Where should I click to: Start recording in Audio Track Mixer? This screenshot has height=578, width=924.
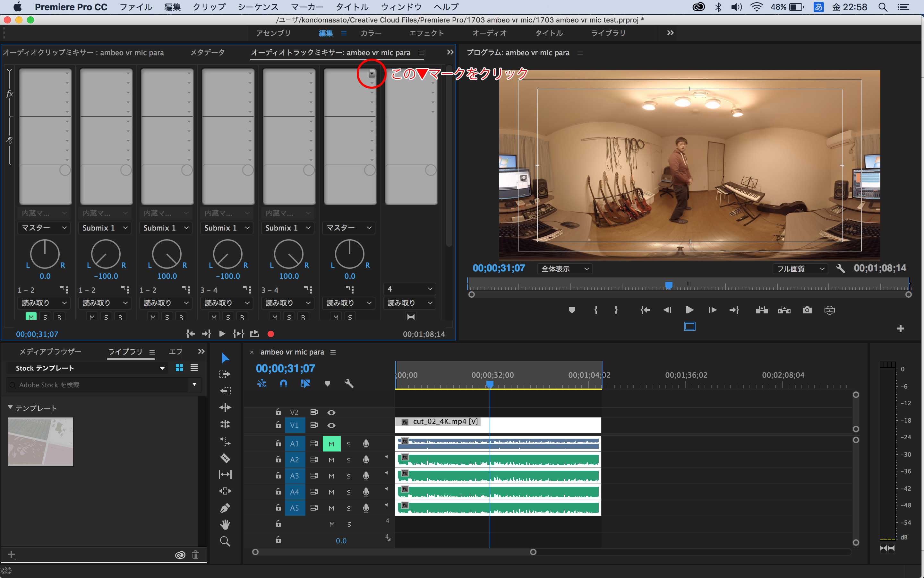pos(271,334)
